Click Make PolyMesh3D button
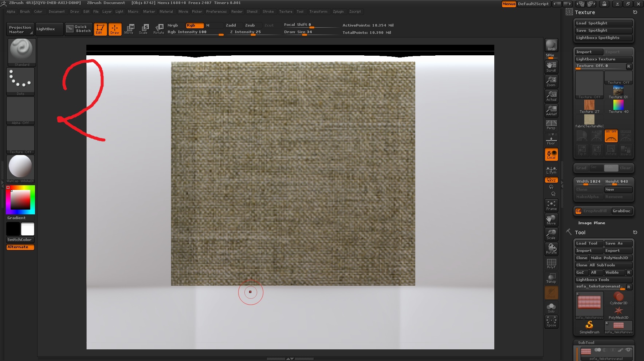 [x=611, y=258]
